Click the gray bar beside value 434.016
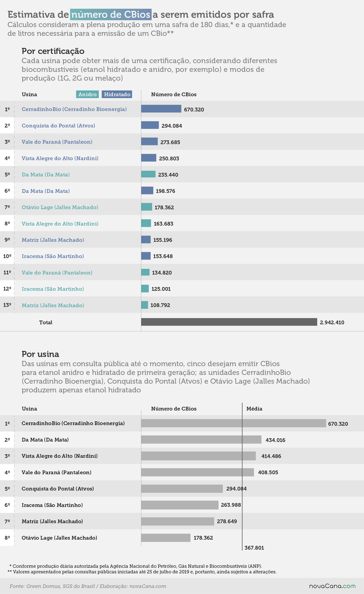 [201, 439]
